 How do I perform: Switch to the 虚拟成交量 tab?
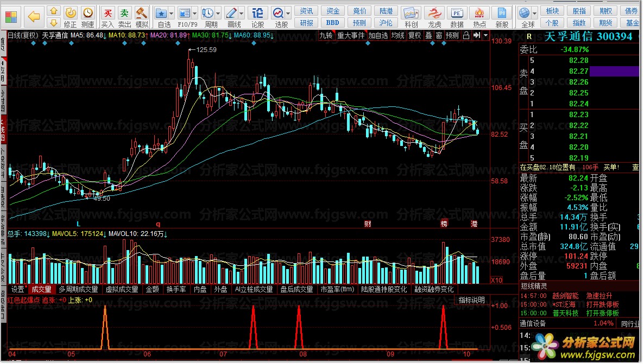[122, 289]
